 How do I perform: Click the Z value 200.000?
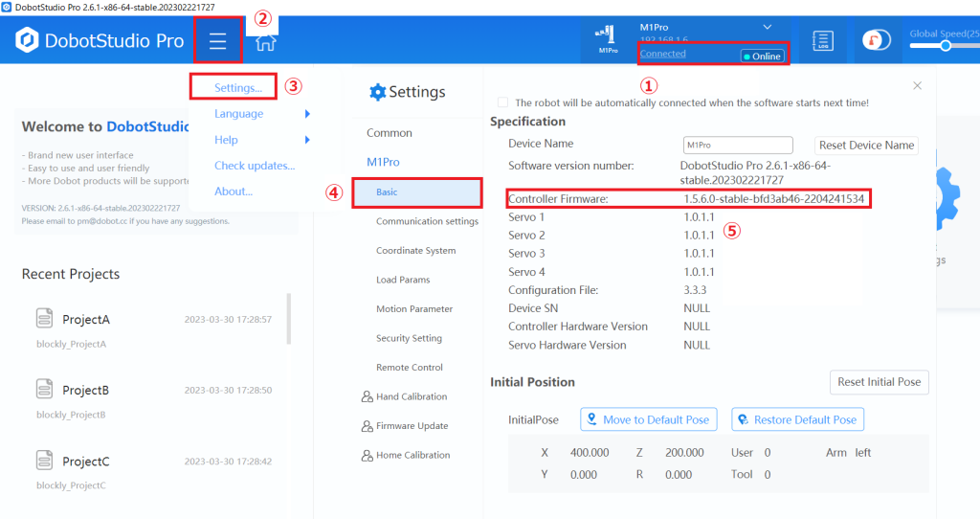click(x=684, y=453)
